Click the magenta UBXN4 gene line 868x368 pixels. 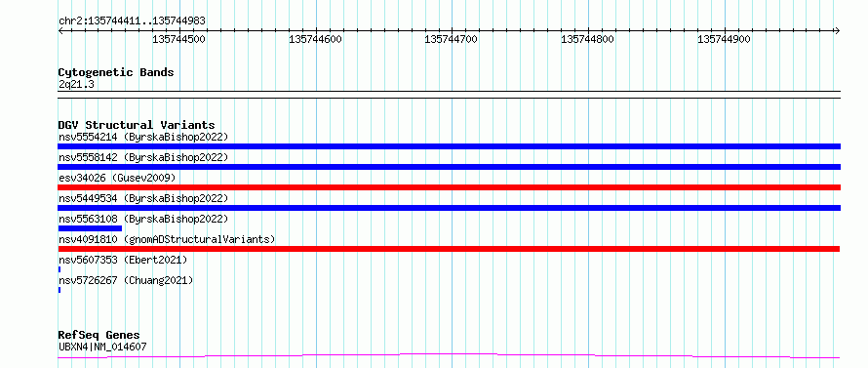(x=449, y=355)
